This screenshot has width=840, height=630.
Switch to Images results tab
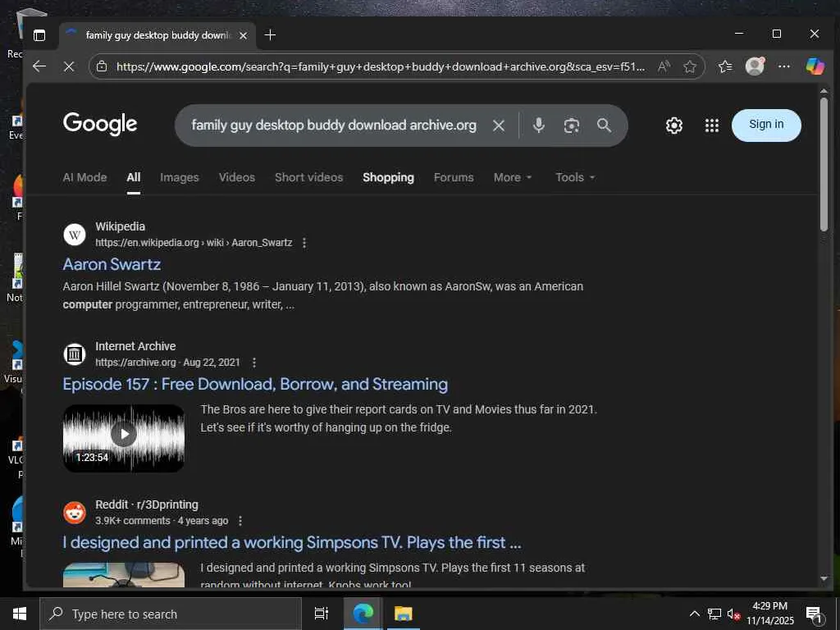pos(180,177)
